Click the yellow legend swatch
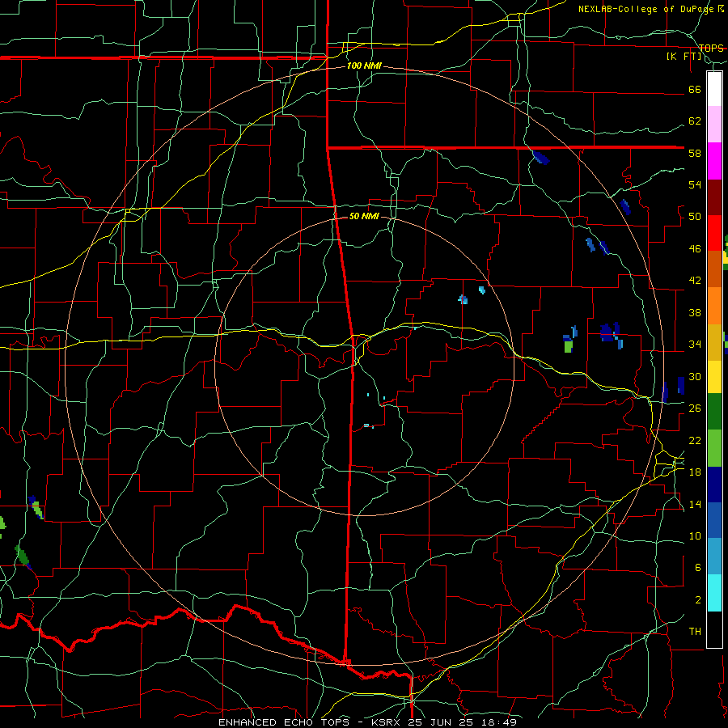Screen dimensions: 728x728 pyautogui.click(x=714, y=377)
